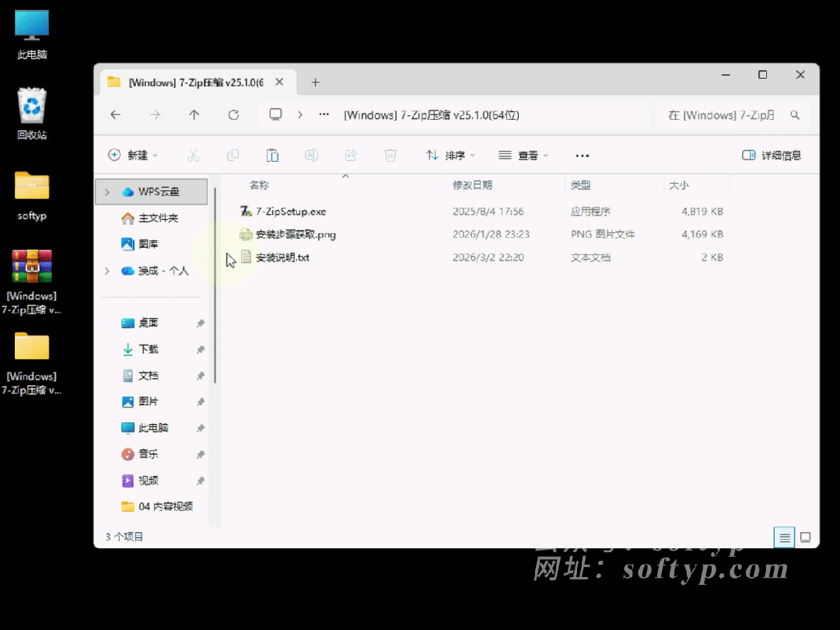Select softyp folder on desktop

[x=32, y=195]
